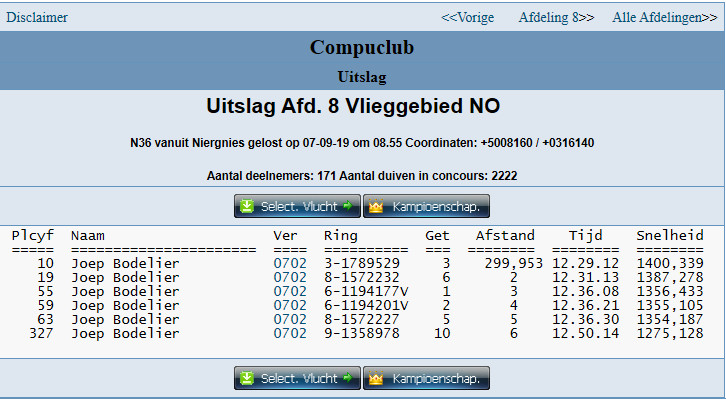Open club 0702 link in ring 3-1789529 row

(x=290, y=263)
